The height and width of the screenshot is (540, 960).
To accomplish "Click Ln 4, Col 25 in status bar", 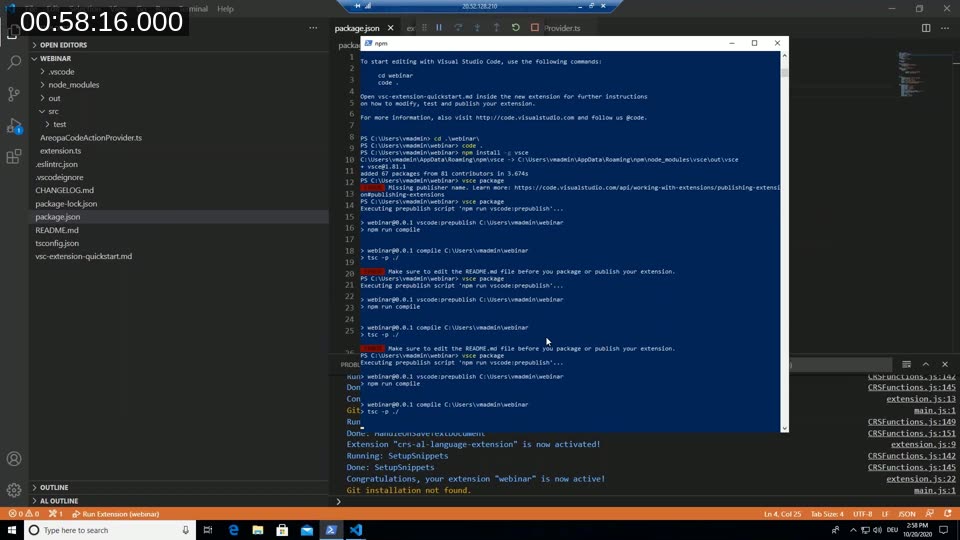I will coord(782,514).
